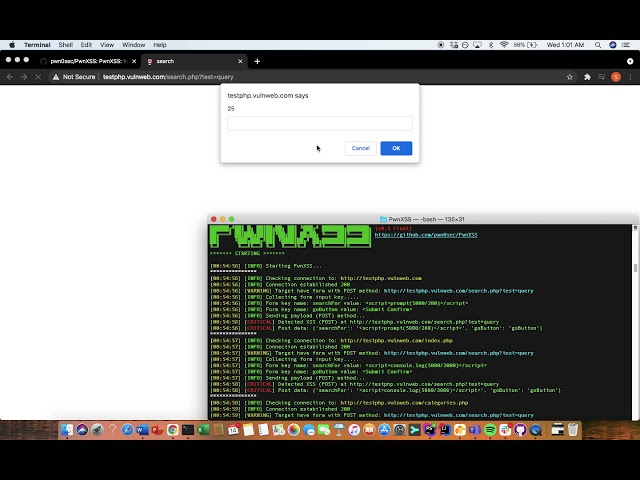This screenshot has height=480, width=640.
Task: Click the PwnXSS terminal window title
Action: (422, 219)
